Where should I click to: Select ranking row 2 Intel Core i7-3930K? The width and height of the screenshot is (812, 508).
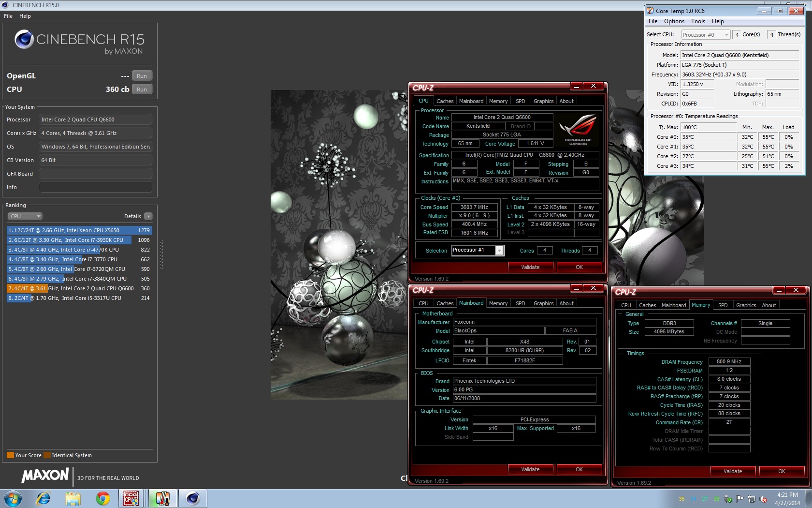[79, 240]
